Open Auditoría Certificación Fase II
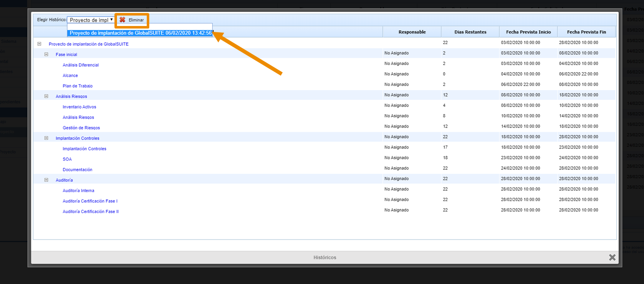This screenshot has height=284, width=644. point(91,212)
